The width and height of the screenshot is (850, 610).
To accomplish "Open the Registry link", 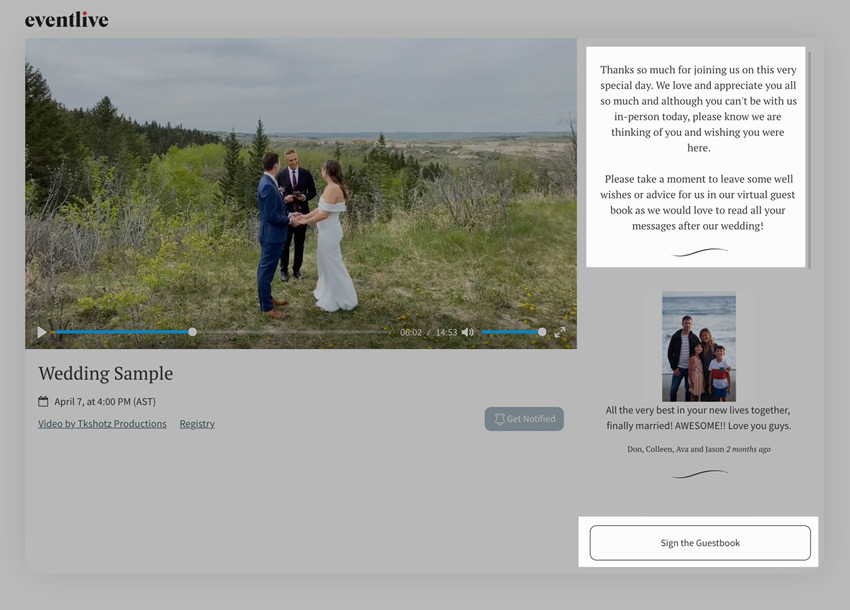I will point(197,423).
